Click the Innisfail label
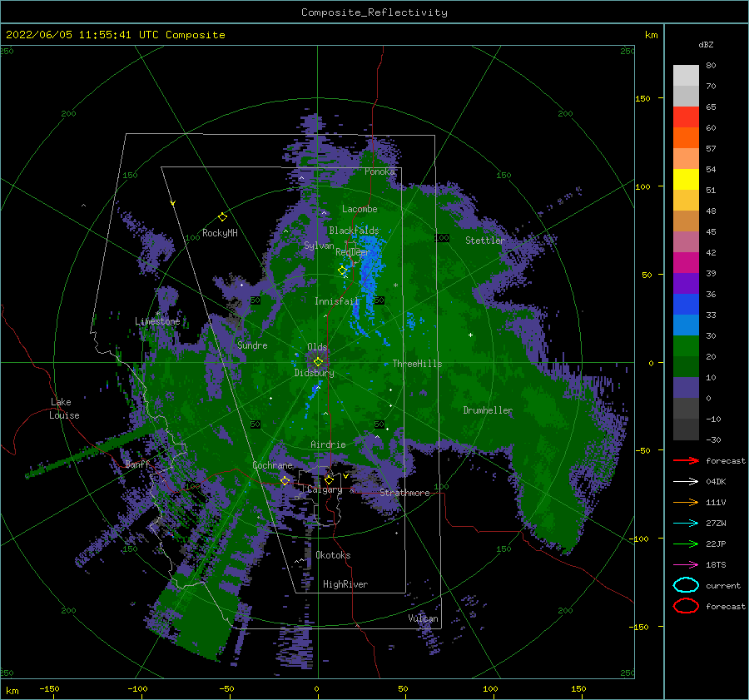 337,301
